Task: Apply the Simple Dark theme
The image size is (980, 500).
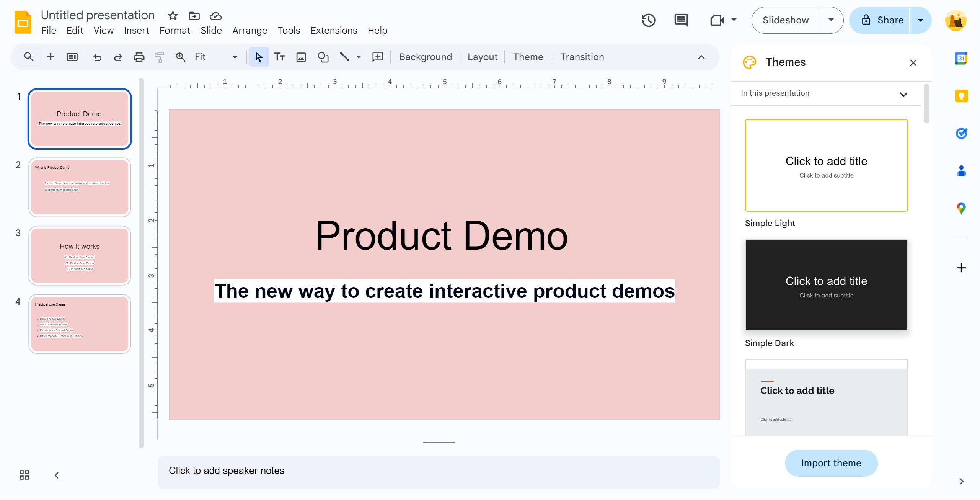Action: (x=826, y=285)
